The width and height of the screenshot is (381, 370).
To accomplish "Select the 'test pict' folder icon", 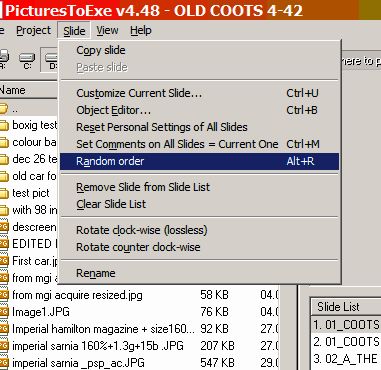I will [x=4, y=194].
